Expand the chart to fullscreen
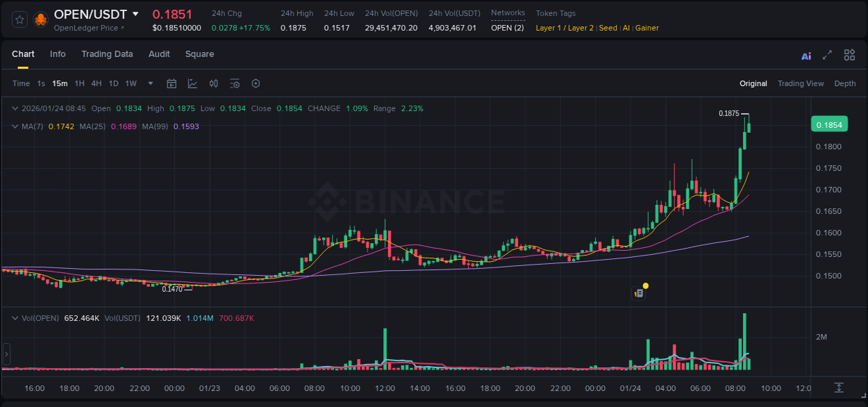The image size is (868, 407). click(x=827, y=55)
